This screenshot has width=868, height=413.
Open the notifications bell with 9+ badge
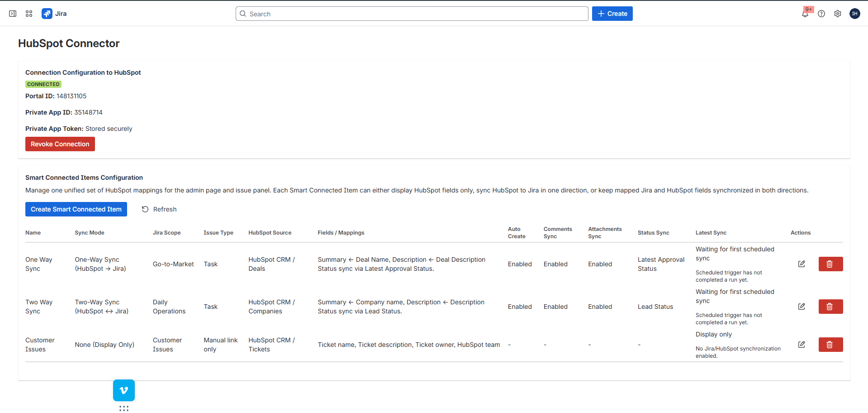[806, 14]
